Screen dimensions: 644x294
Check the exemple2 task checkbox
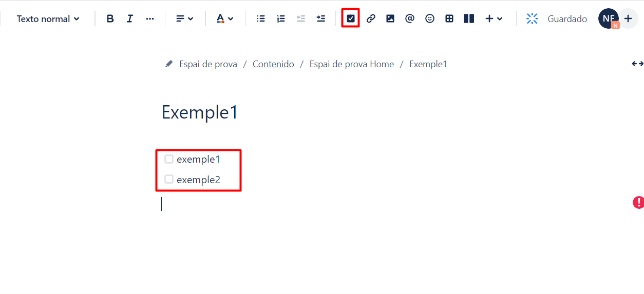pyautogui.click(x=169, y=179)
